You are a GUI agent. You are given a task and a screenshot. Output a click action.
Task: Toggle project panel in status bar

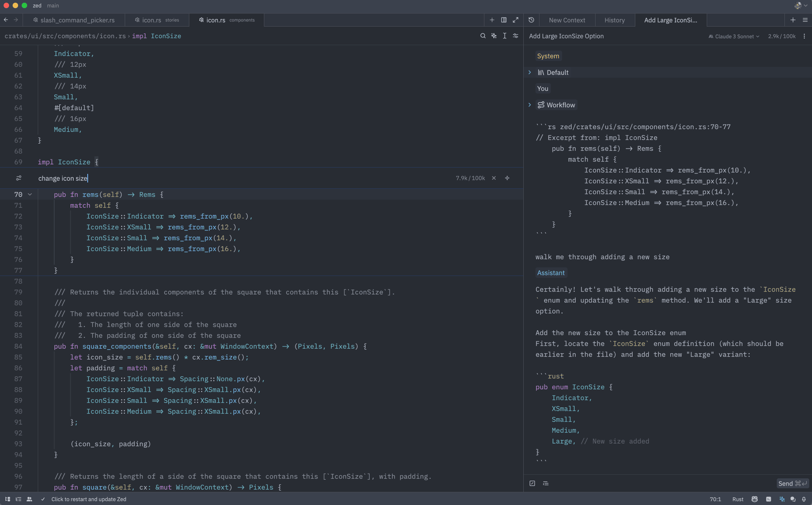[8, 499]
